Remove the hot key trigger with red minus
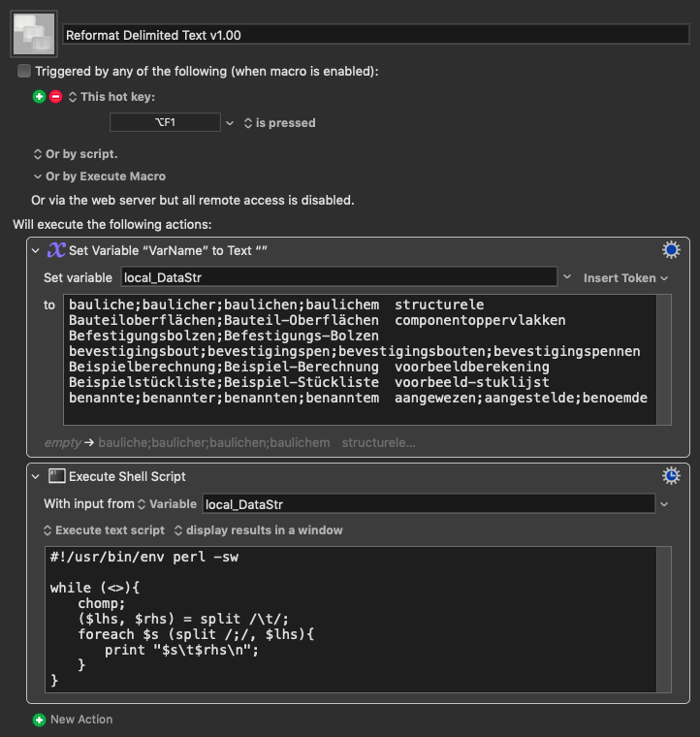 (55, 97)
